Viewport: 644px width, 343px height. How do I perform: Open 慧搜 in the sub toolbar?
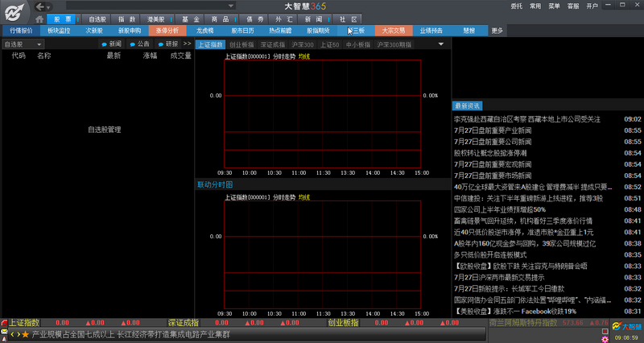[x=469, y=31]
